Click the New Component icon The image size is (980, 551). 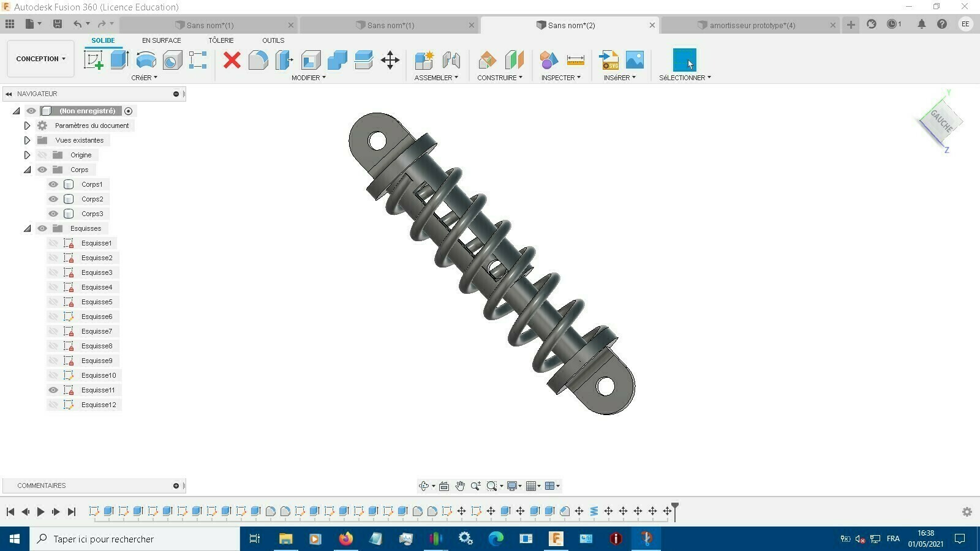click(x=424, y=60)
